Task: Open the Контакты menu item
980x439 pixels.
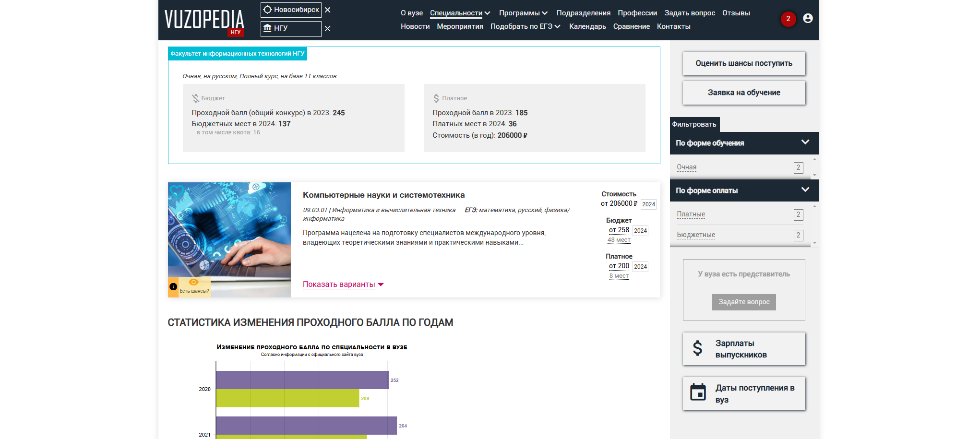Action: point(673,26)
